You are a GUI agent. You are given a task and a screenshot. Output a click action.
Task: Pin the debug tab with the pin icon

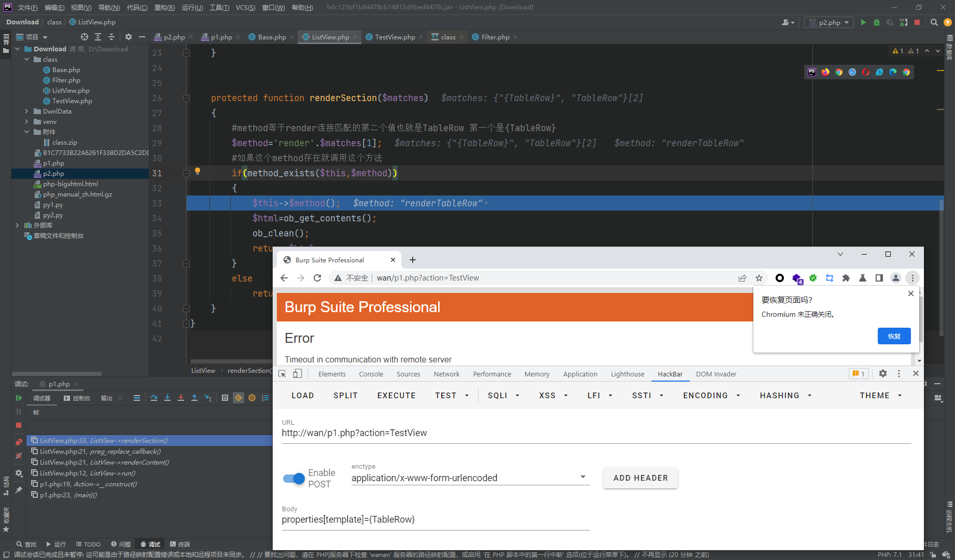pyautogui.click(x=19, y=489)
